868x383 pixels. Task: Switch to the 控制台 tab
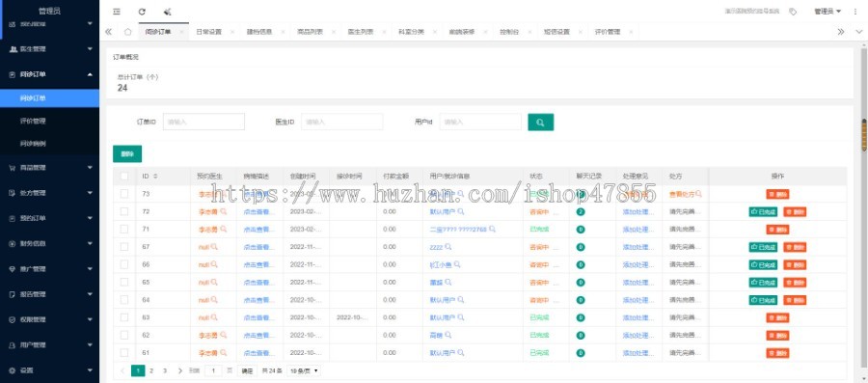(509, 32)
